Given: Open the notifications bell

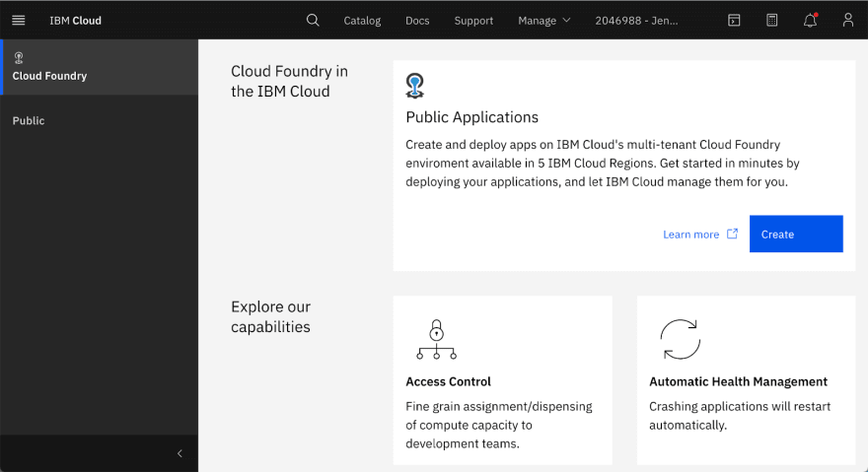Looking at the screenshot, I should (810, 21).
